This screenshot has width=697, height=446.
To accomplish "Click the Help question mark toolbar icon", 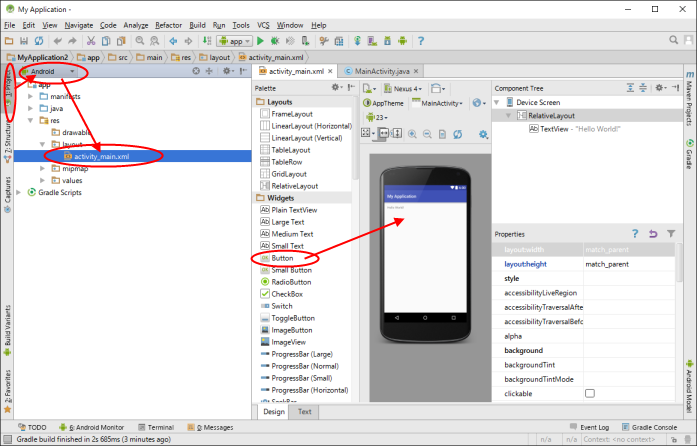I will (x=421, y=41).
